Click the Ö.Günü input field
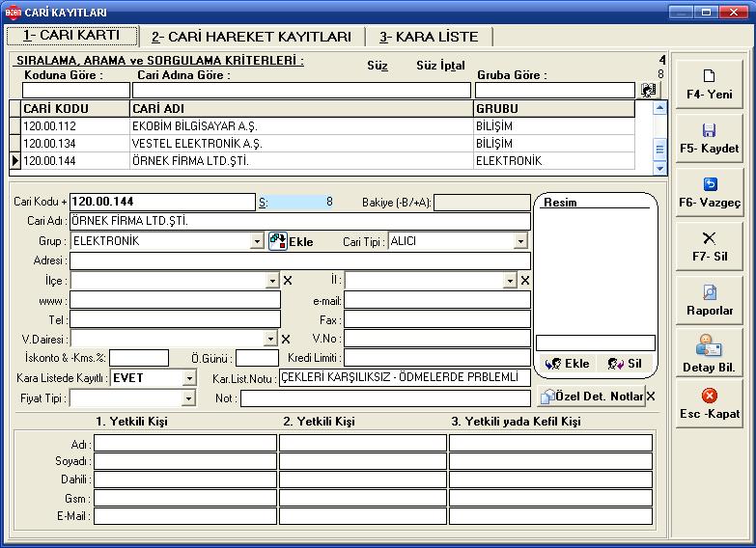 pyautogui.click(x=258, y=358)
